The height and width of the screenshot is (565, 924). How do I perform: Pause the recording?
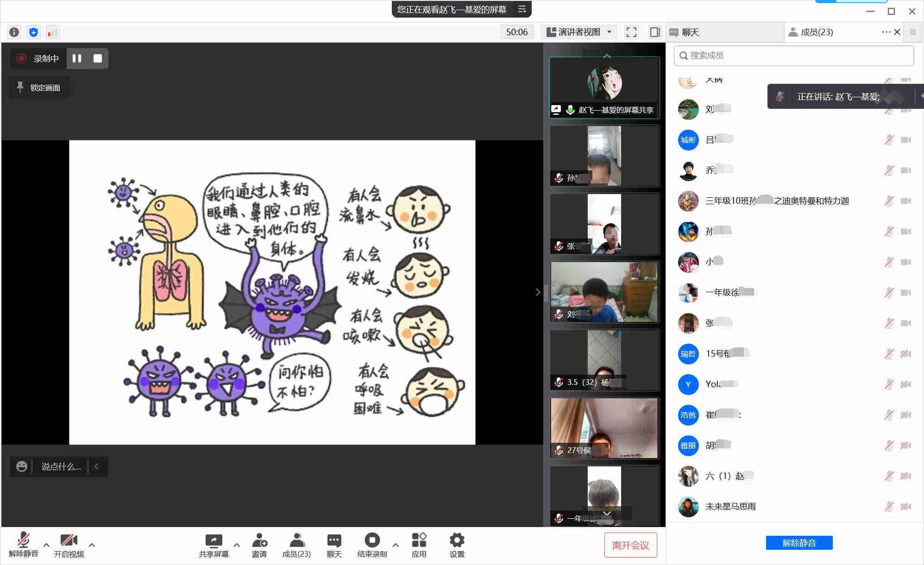point(77,58)
